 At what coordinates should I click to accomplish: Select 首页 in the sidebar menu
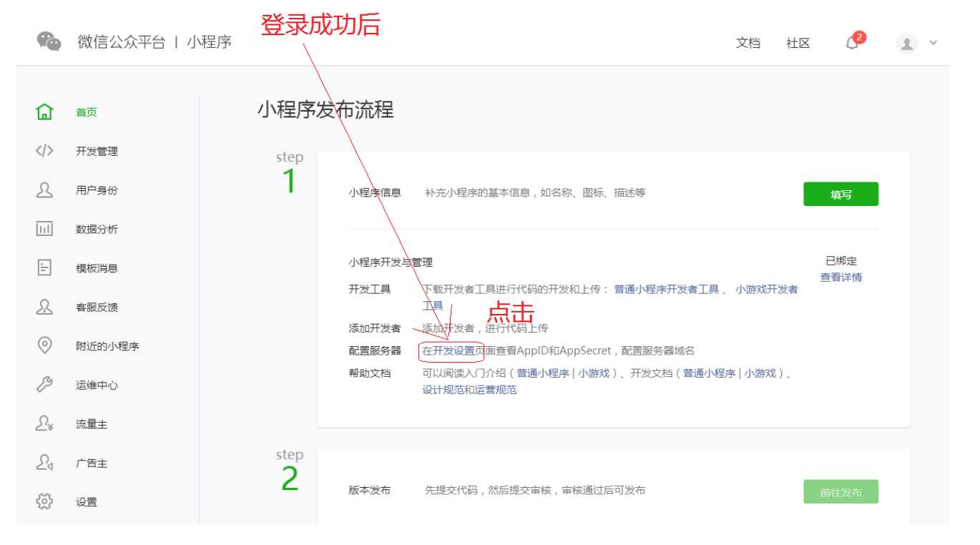[x=87, y=112]
